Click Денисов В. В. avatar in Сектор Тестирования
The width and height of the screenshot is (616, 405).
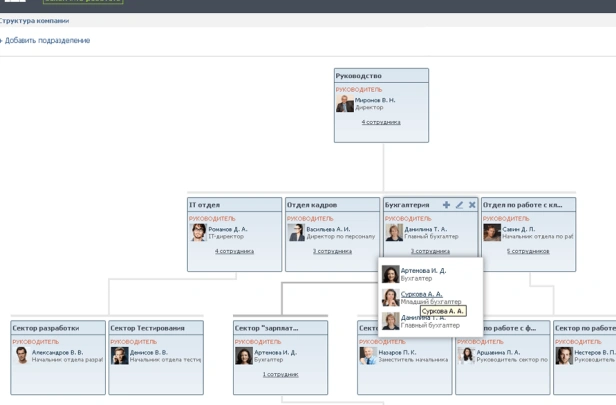click(119, 356)
